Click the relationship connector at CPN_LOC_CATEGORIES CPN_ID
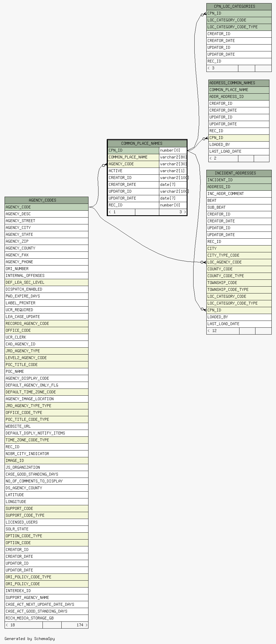The width and height of the screenshot is (276, 644). (x=203, y=14)
